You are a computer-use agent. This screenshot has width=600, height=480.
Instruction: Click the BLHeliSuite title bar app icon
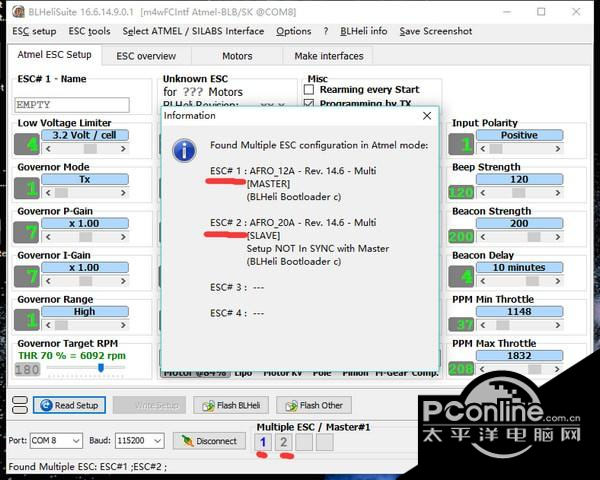(18, 12)
